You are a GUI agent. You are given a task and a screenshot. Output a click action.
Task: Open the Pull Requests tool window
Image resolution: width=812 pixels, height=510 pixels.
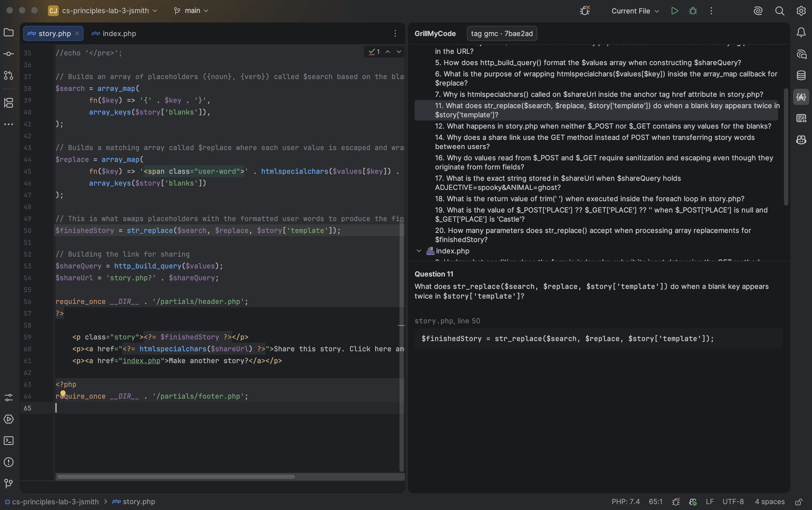[8, 76]
